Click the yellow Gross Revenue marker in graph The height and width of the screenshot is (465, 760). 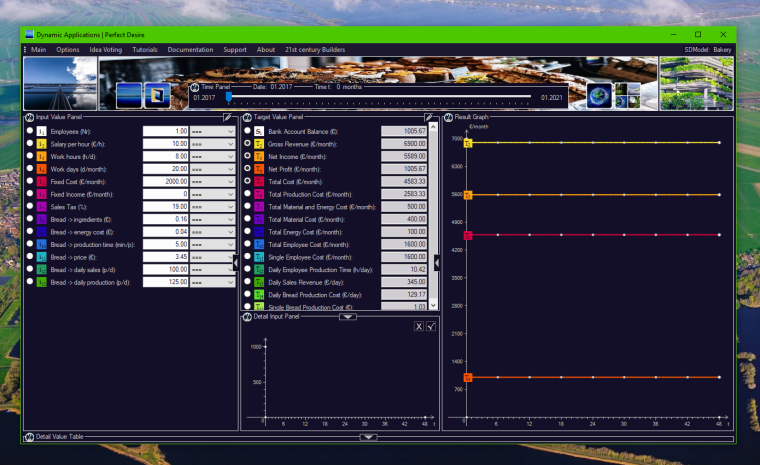(x=467, y=143)
